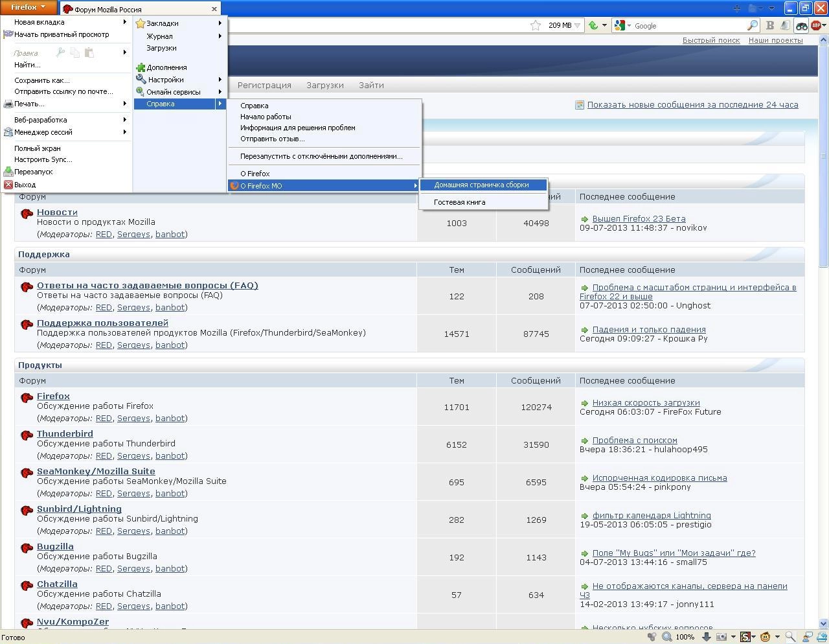This screenshot has height=644, width=829.
Task: Click the red X icon next to Выход
Action: (x=8, y=185)
